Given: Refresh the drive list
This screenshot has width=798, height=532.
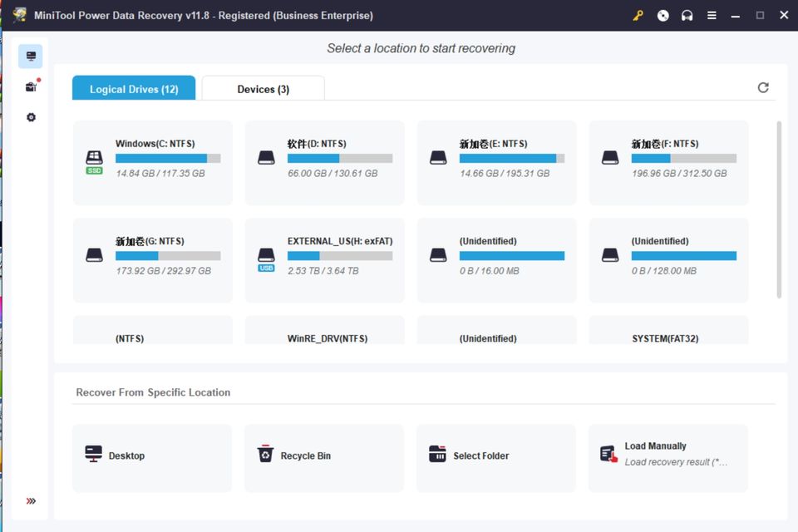Looking at the screenshot, I should [x=763, y=88].
